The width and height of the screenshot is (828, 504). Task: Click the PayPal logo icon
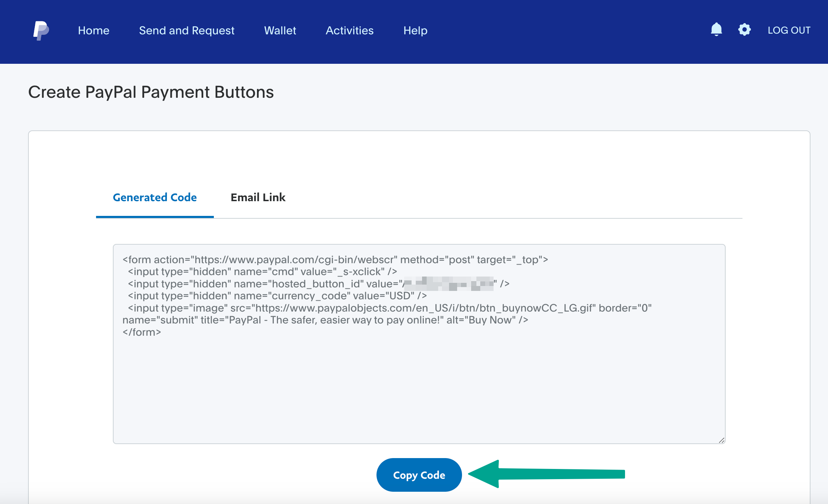pyautogui.click(x=41, y=30)
